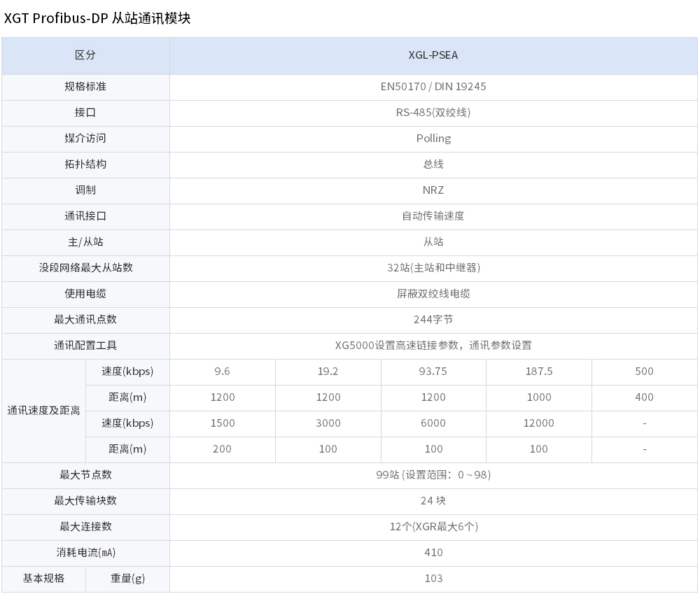The image size is (700, 594).
Task: Select the '媒介访问' label
Action: 85,139
